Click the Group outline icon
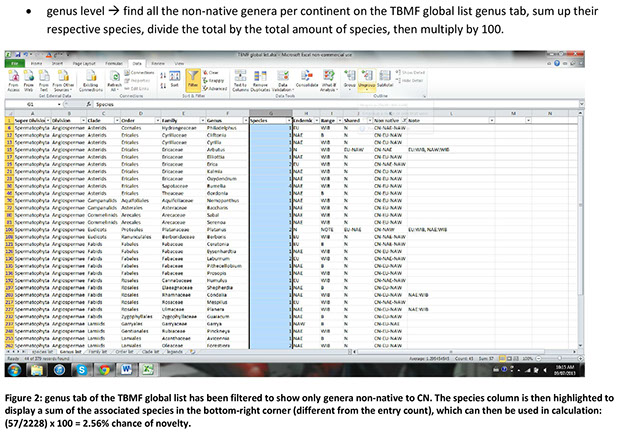This screenshot has width=618, height=434. point(350,79)
